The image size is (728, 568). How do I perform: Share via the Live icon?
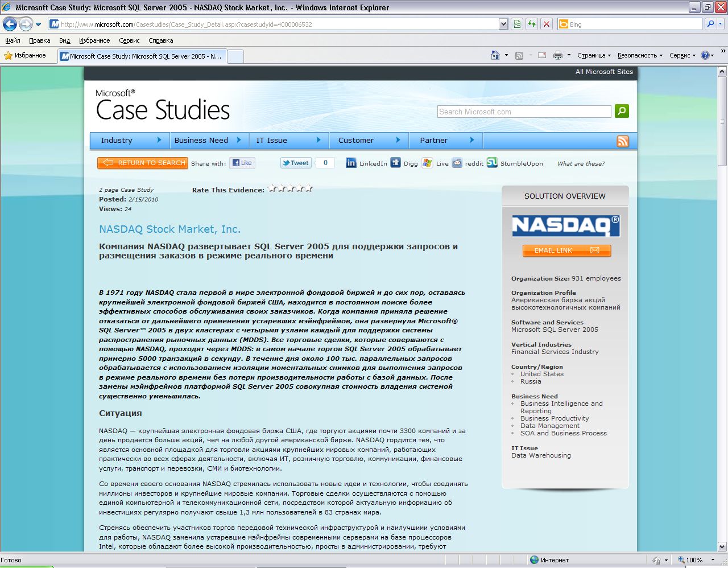[x=427, y=163]
